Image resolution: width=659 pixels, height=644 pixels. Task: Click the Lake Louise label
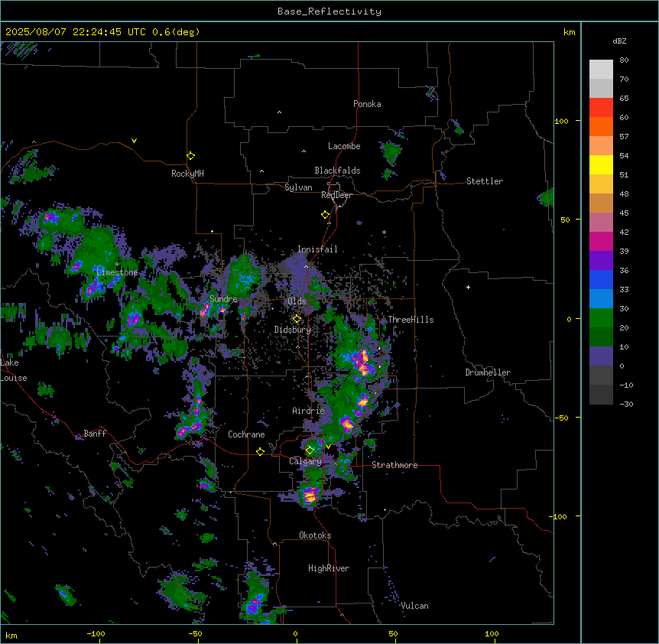click(14, 370)
